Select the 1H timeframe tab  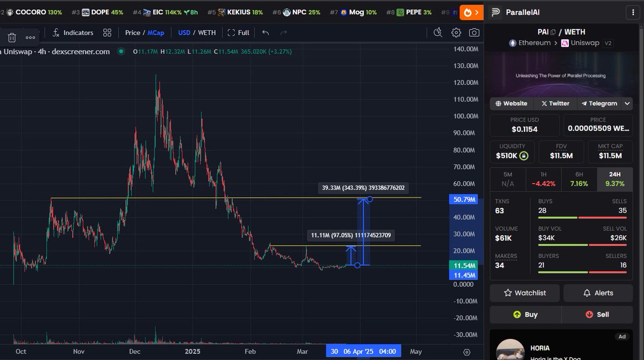[543, 179]
